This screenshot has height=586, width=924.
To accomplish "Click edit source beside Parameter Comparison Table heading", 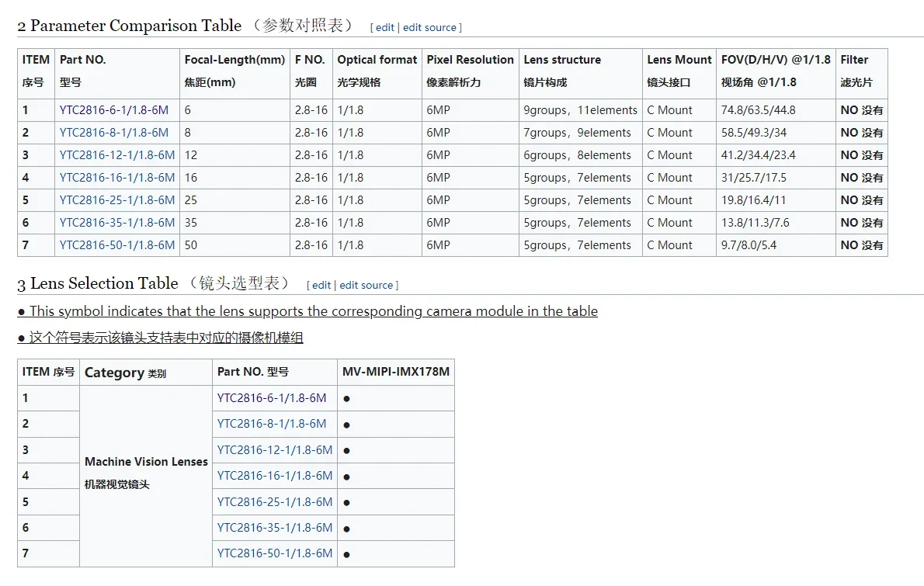I will pyautogui.click(x=429, y=27).
